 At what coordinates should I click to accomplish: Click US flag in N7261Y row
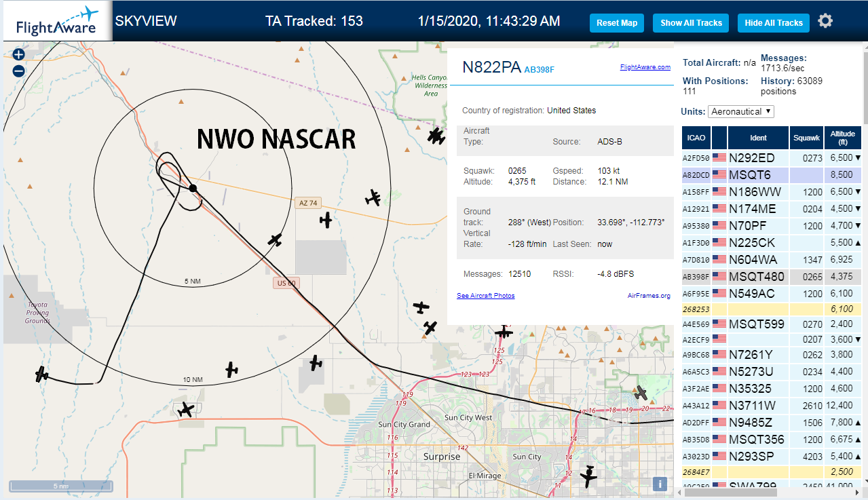[x=719, y=355]
